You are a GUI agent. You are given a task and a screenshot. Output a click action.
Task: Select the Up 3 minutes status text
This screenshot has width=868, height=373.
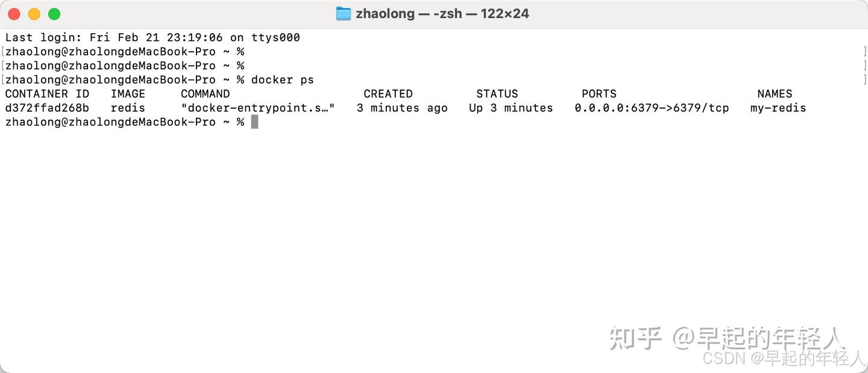click(510, 107)
